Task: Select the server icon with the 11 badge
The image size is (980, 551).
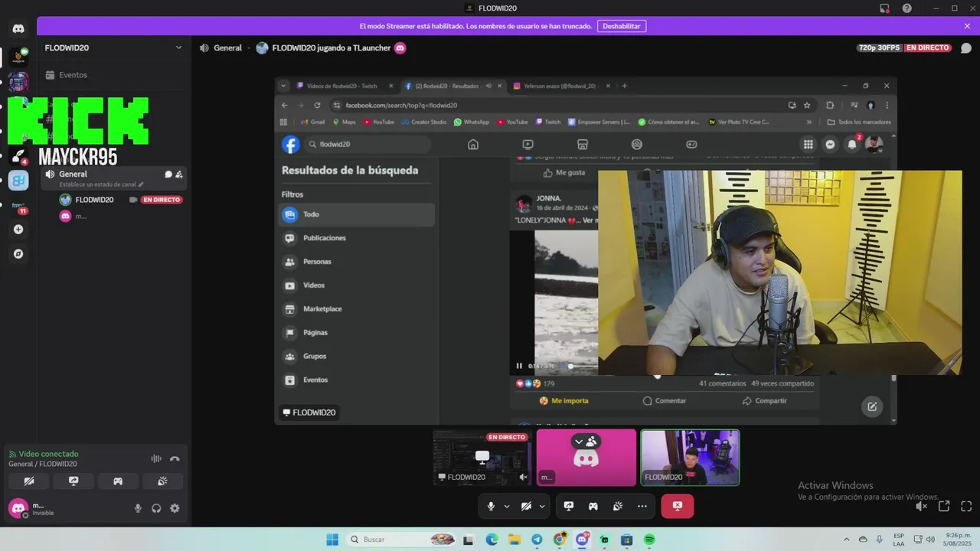Action: pyautogui.click(x=18, y=205)
